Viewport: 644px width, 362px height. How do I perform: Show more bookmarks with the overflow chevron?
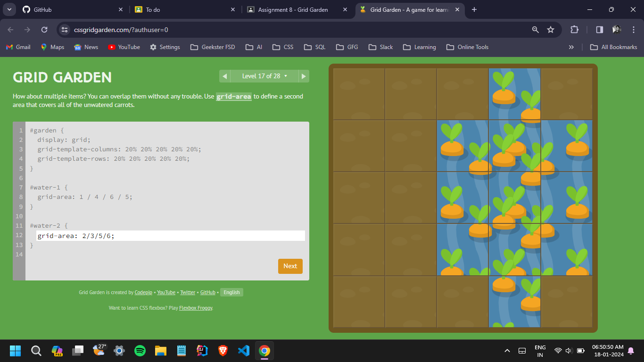coord(571,47)
